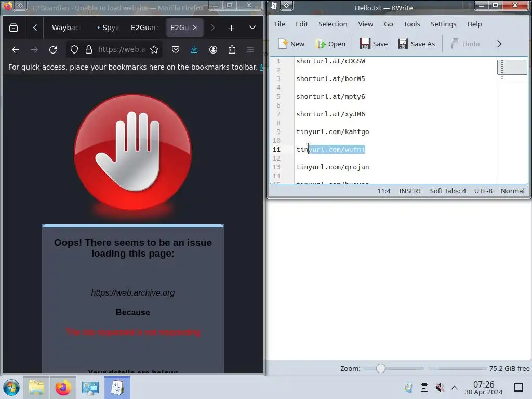Click Open file button in KWrite
Viewport: 532px width, 399px height.
coord(330,44)
